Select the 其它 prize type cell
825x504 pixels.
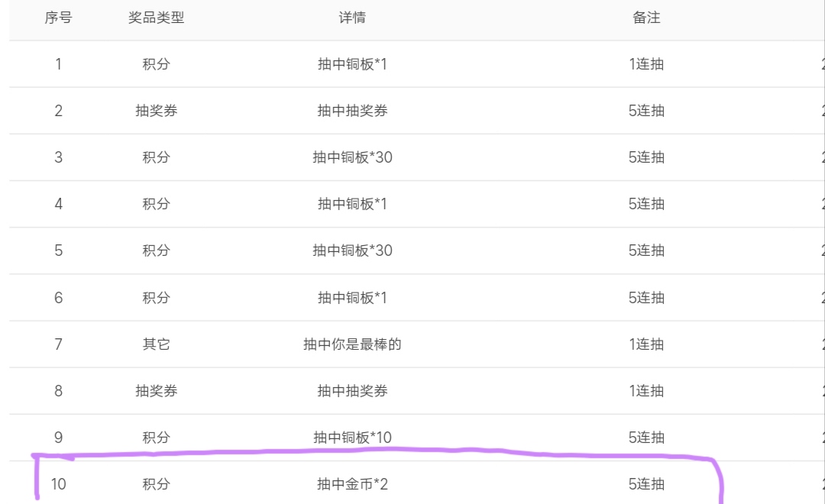pos(156,344)
